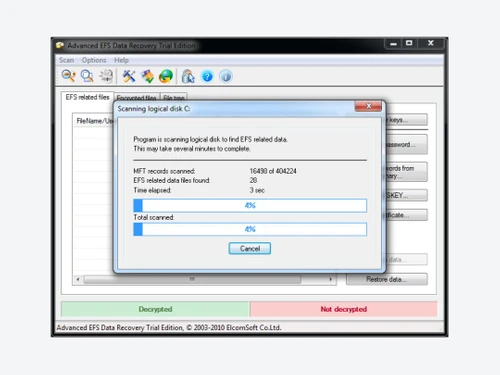Click the green Decrypted legend
Image resolution: width=500 pixels, height=375 pixels.
coord(155,309)
